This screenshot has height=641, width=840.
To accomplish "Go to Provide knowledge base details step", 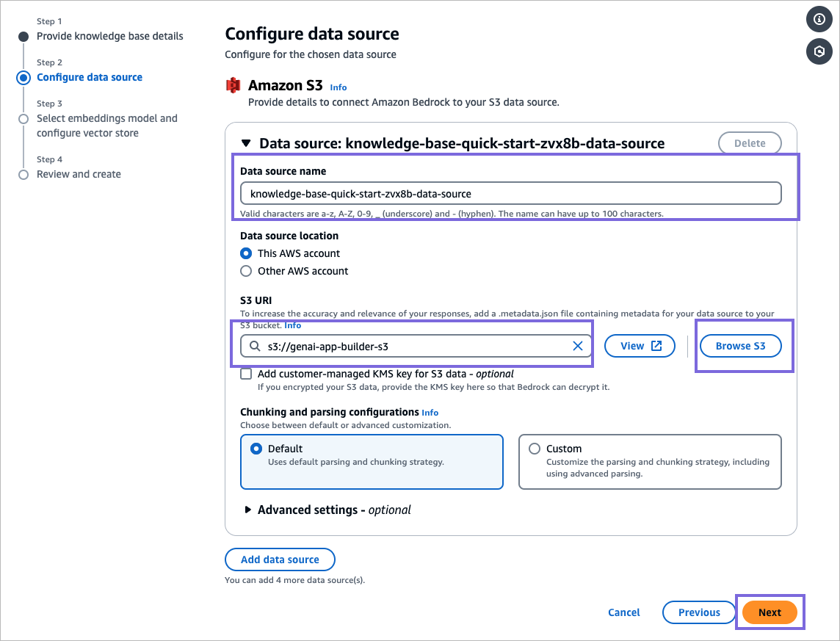I will click(110, 36).
